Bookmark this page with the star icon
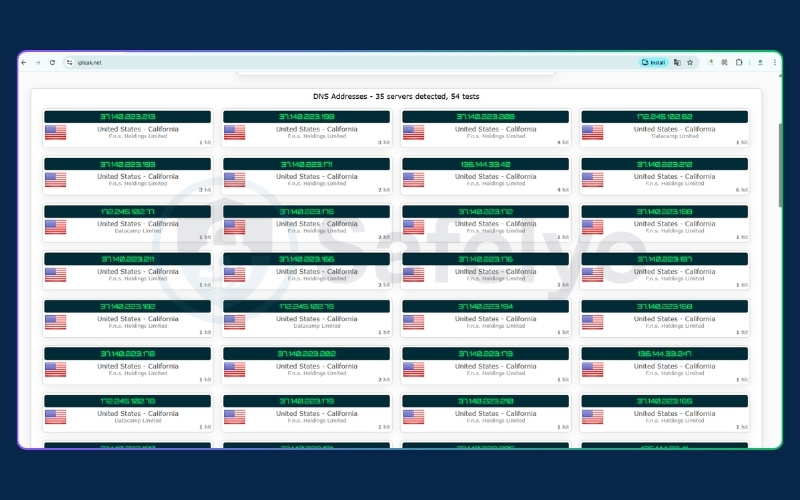The width and height of the screenshot is (800, 500). pos(690,62)
